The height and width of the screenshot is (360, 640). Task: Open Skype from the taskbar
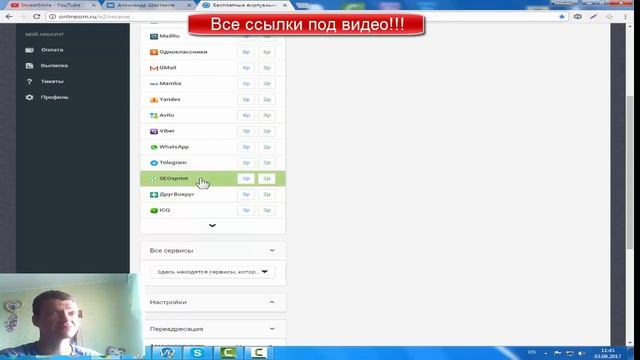click(x=197, y=353)
